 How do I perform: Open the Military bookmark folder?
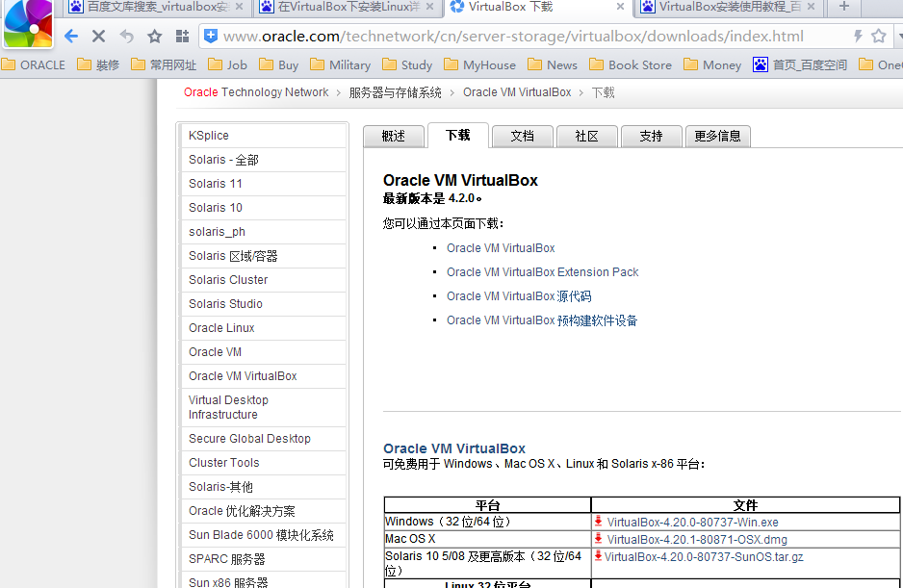point(341,64)
